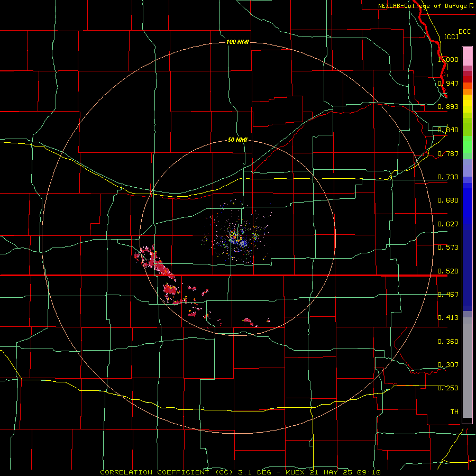Select the 0.307 legend value
The height and width of the screenshot is (476, 476).
(448, 365)
